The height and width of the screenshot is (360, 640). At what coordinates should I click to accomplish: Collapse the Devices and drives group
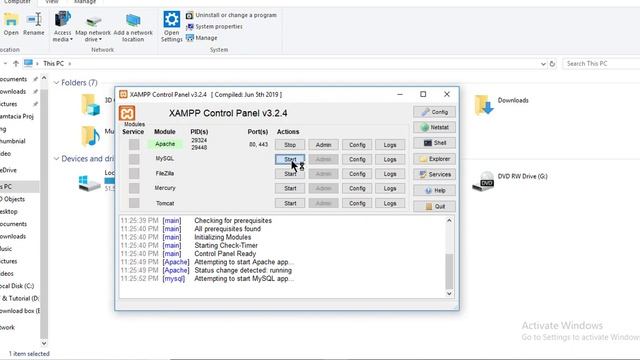tap(56, 159)
